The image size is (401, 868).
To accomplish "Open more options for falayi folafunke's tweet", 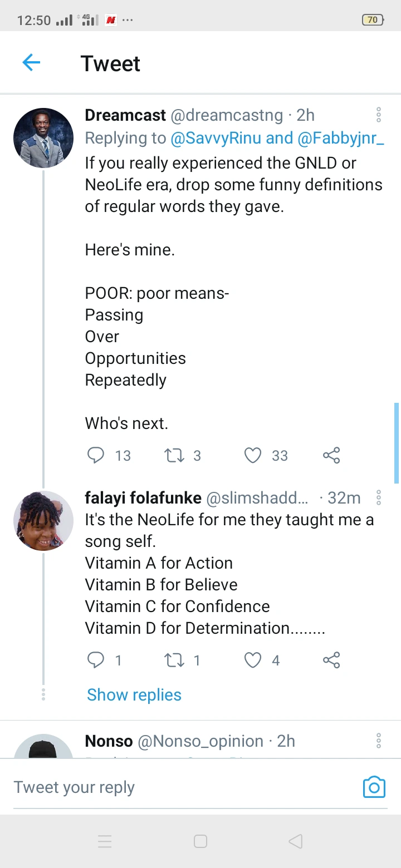I will [379, 497].
